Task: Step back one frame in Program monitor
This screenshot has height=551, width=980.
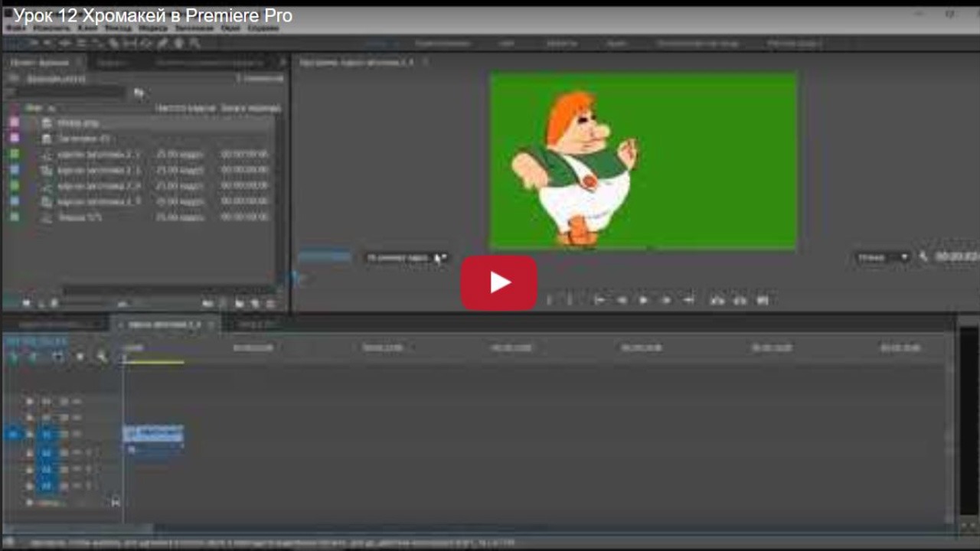Action: pos(622,301)
